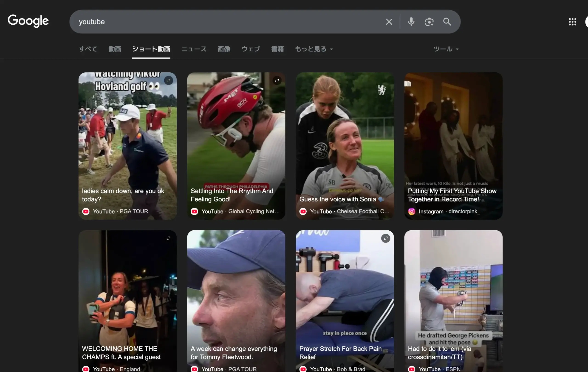588x372 pixels.
Task: Expand the Viktor Hovland golf video preview
Action: pyautogui.click(x=169, y=80)
